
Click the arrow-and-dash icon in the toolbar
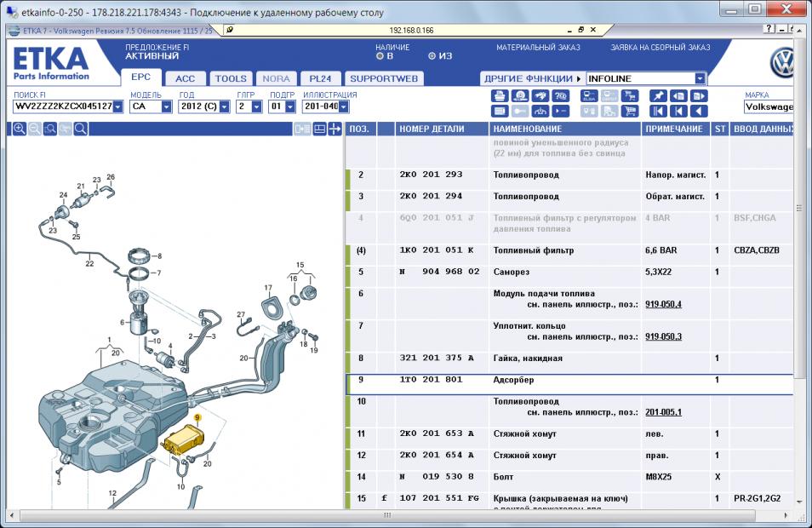pos(560,111)
